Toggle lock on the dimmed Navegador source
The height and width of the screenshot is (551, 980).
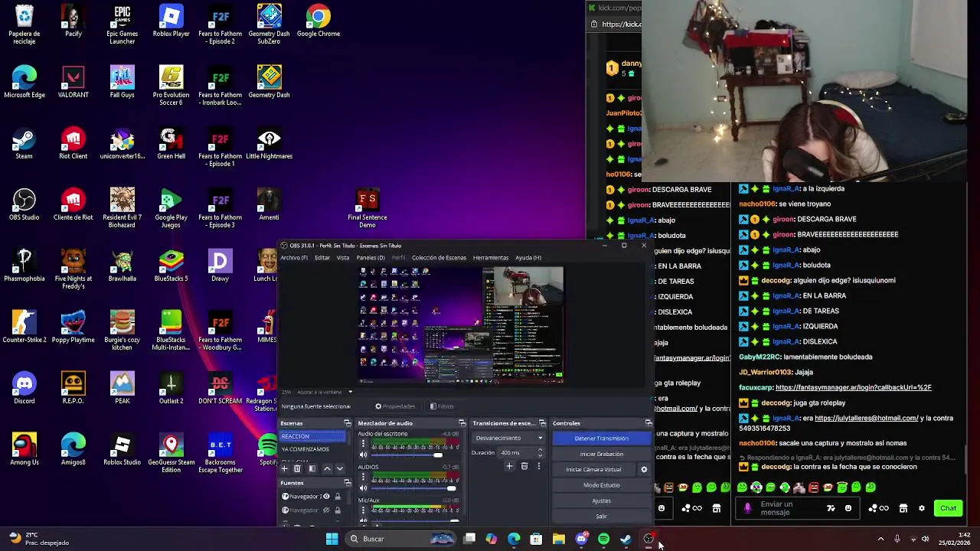[x=338, y=510]
